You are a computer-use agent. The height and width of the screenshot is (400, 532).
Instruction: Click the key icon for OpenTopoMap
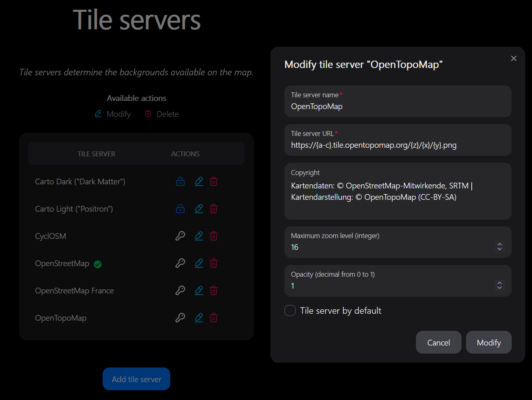click(180, 318)
